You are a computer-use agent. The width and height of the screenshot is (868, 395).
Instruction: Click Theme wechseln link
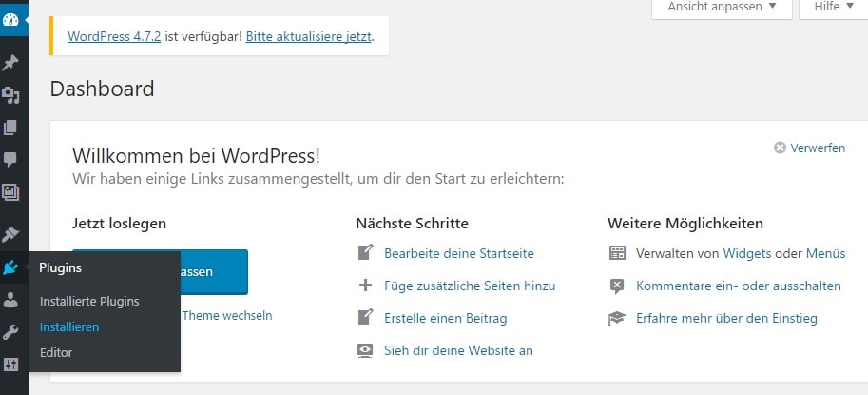pyautogui.click(x=227, y=316)
